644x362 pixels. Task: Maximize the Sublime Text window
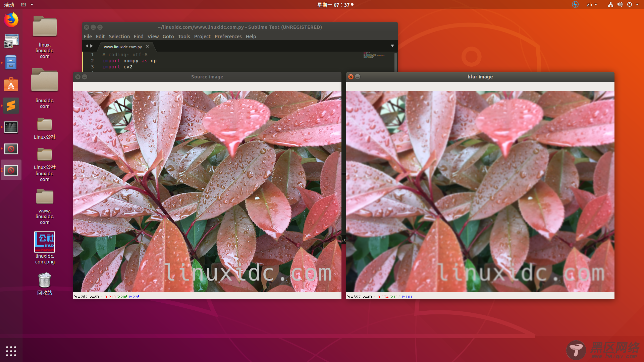tap(100, 27)
